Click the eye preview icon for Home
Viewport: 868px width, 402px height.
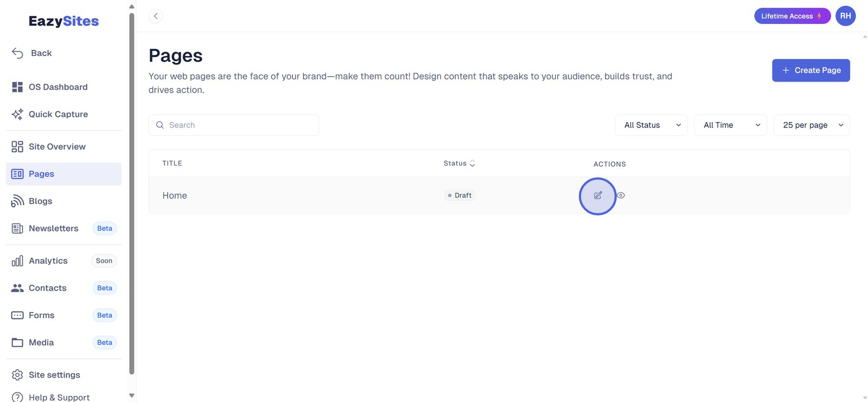point(621,195)
